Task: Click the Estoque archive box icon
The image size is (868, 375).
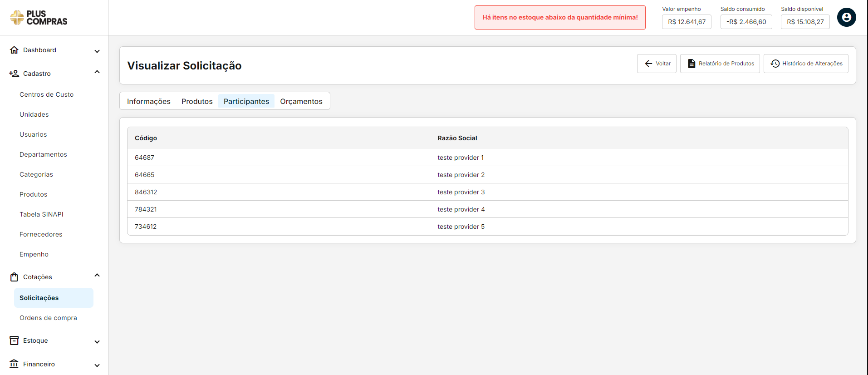Action: 14,340
